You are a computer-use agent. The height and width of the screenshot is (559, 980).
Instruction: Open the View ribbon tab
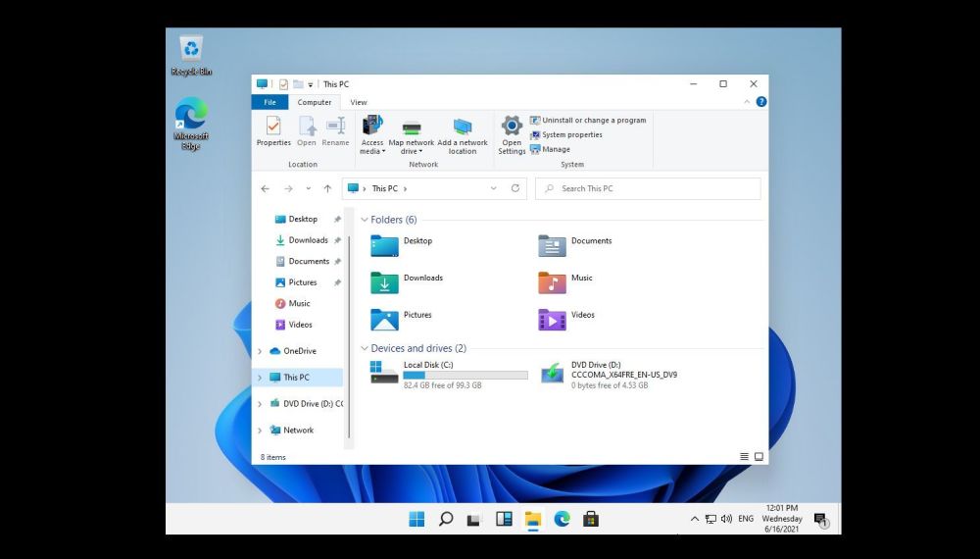[x=359, y=102]
